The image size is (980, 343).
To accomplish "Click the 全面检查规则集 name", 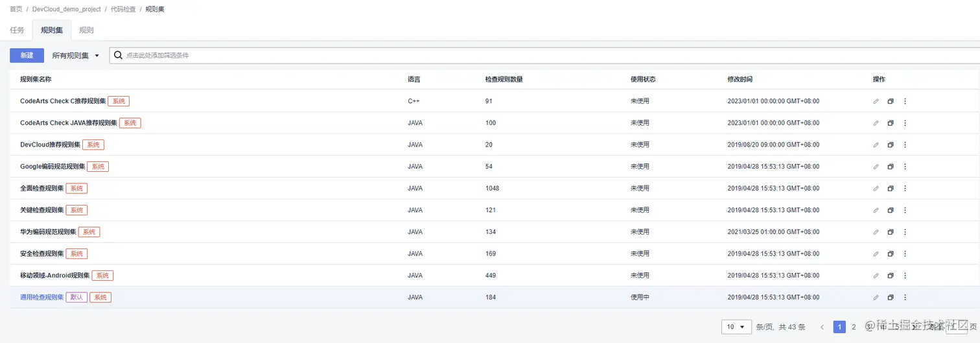I will [42, 189].
